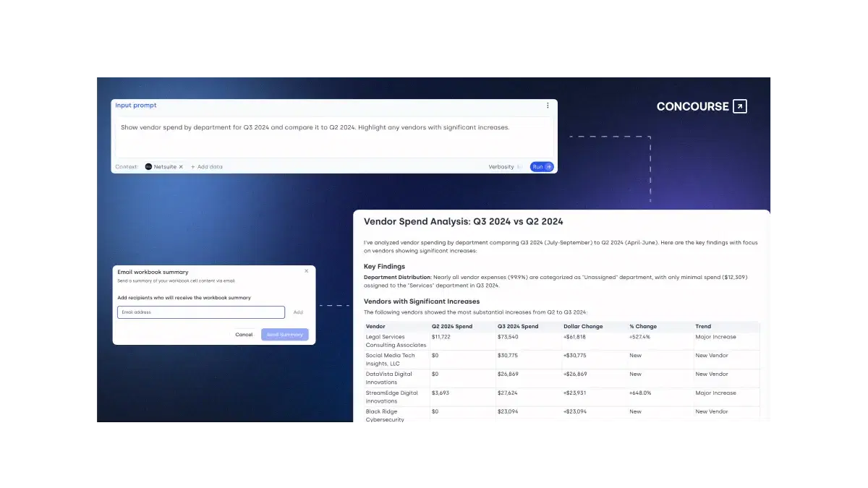Viewport: 868px width, 488px height.
Task: Click the $26,869 Q3 spend value
Action: [507, 374]
